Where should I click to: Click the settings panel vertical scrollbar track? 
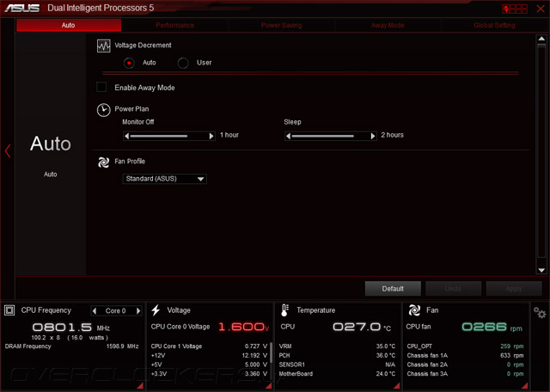coord(541,151)
